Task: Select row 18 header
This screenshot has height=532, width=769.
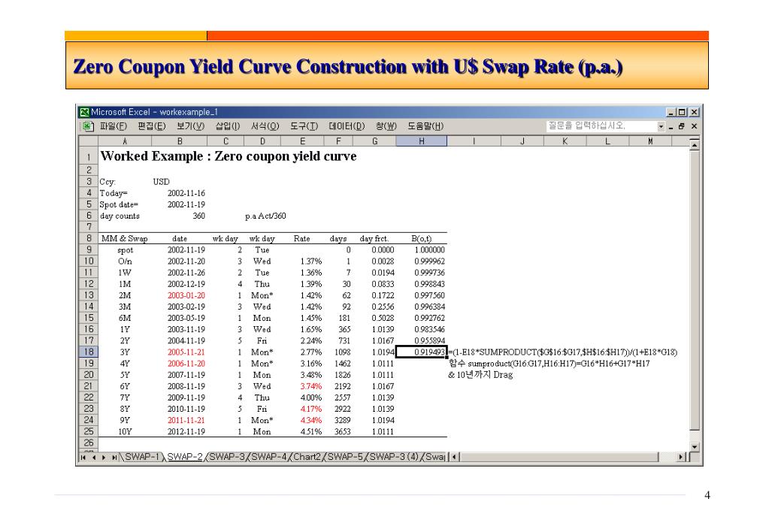Action: (x=88, y=352)
